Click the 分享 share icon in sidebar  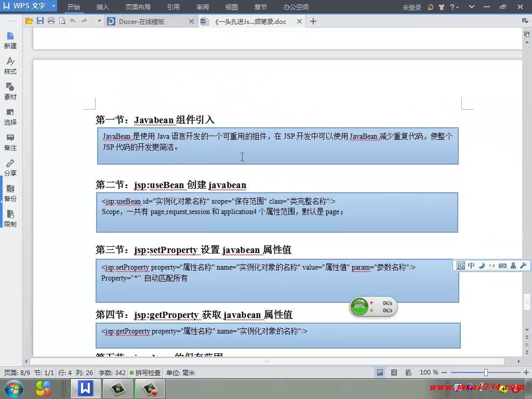[x=10, y=168]
